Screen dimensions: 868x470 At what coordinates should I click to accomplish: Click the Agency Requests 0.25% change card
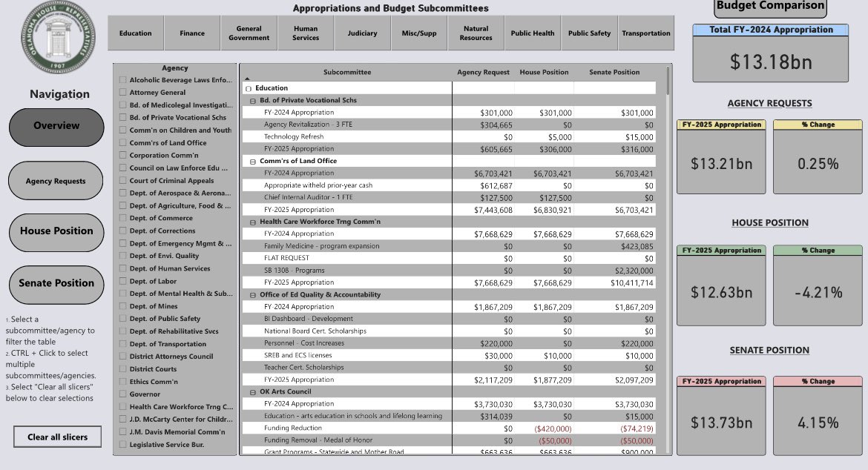(x=818, y=156)
